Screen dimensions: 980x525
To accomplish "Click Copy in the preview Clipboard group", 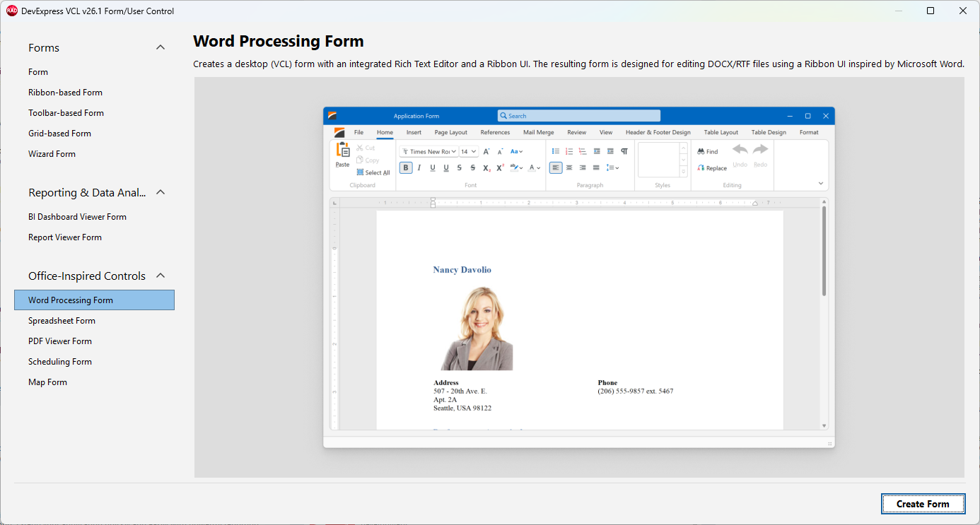I will click(x=368, y=160).
